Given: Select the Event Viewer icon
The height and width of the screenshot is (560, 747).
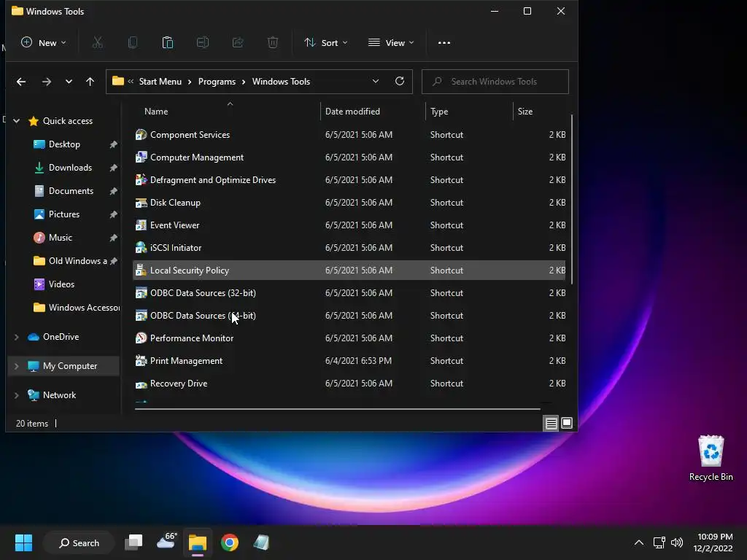Looking at the screenshot, I should [141, 225].
